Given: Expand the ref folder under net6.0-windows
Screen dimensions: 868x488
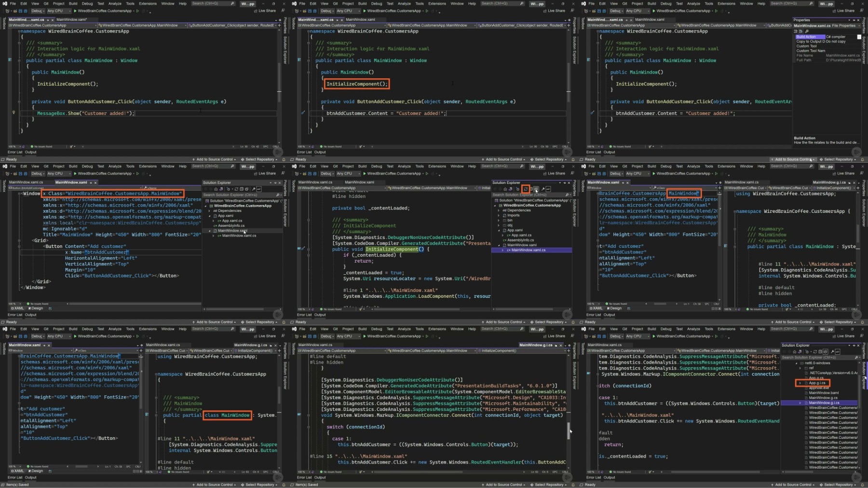Looking at the screenshot, I should click(800, 368).
